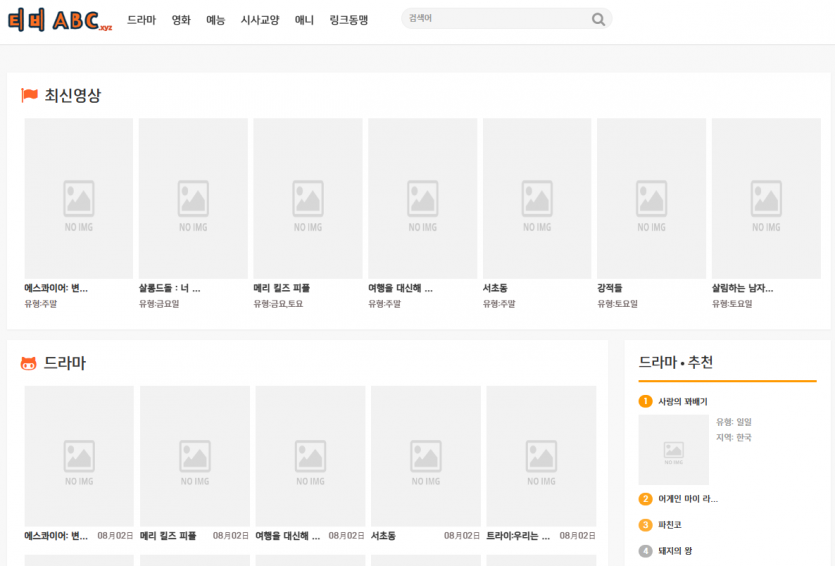835x566 pixels.
Task: Select rank 2 badge for 어게인 마이 라...
Action: tap(645, 498)
